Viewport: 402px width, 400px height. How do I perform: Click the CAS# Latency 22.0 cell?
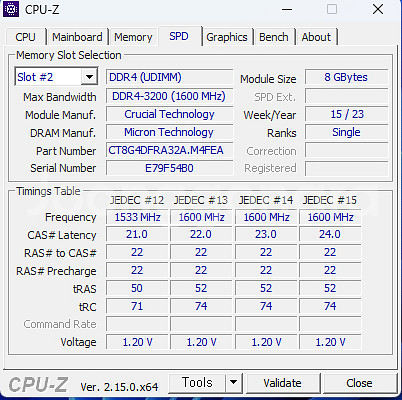pos(201,234)
